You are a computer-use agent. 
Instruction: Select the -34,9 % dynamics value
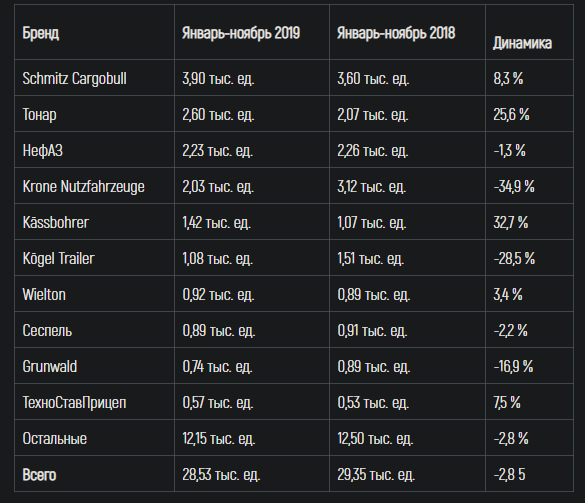click(x=514, y=186)
